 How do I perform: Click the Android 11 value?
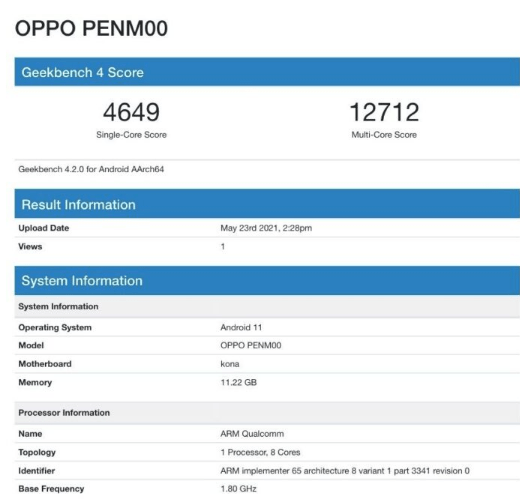(x=241, y=327)
